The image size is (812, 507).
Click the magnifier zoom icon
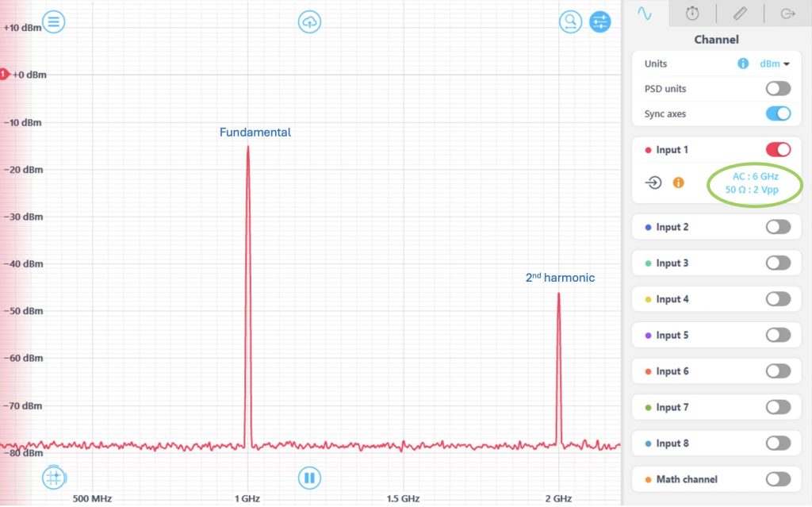point(570,21)
